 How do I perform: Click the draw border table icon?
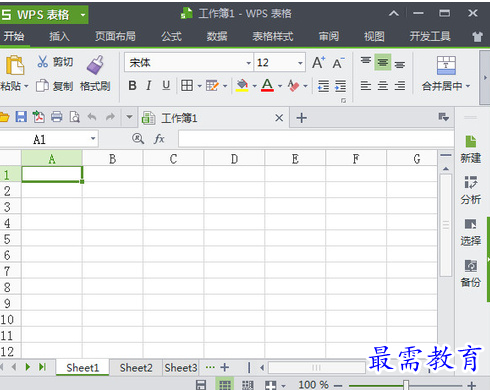[x=212, y=86]
